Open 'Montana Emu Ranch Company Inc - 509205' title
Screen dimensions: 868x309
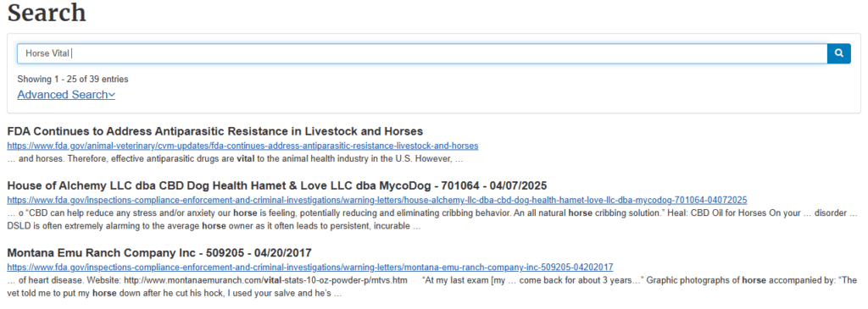coord(159,252)
